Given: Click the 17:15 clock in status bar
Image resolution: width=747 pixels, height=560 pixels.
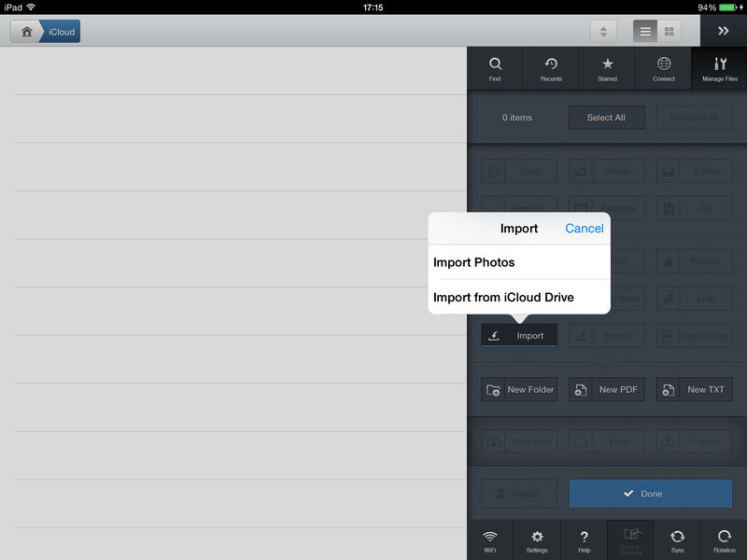Looking at the screenshot, I should pyautogui.click(x=373, y=7).
